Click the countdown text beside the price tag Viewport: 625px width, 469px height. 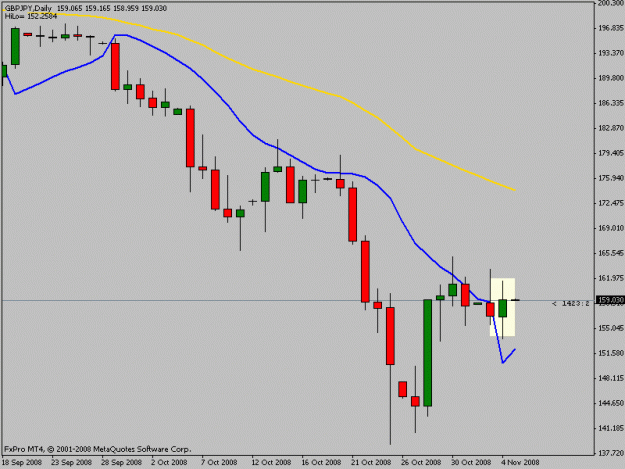click(x=570, y=304)
